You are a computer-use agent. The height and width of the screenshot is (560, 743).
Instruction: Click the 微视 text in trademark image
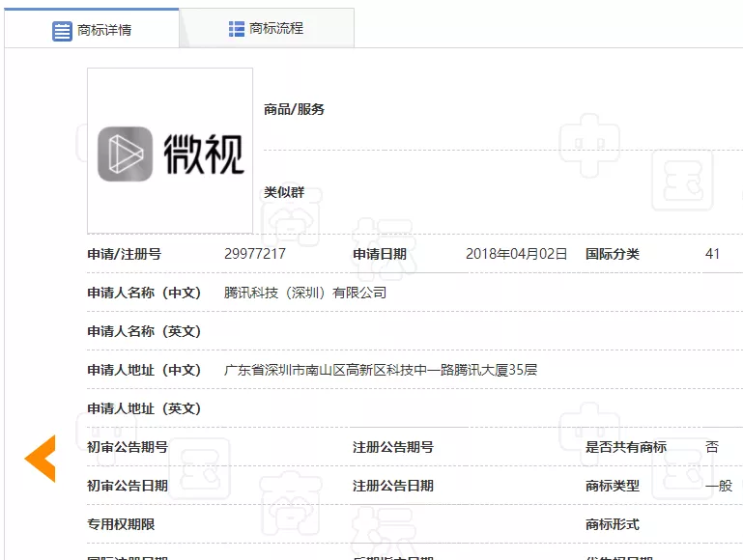(203, 154)
